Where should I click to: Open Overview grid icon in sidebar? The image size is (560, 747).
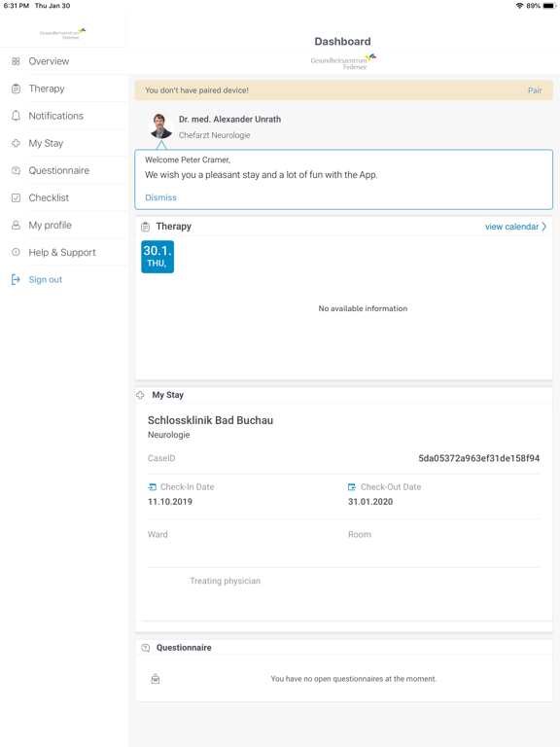[16, 61]
